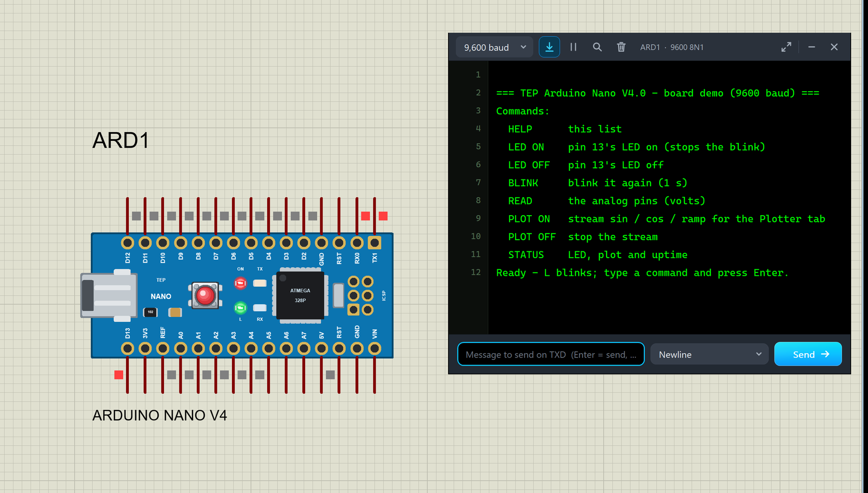Click the D12 pin pad
This screenshot has width=868, height=493.
[127, 243]
